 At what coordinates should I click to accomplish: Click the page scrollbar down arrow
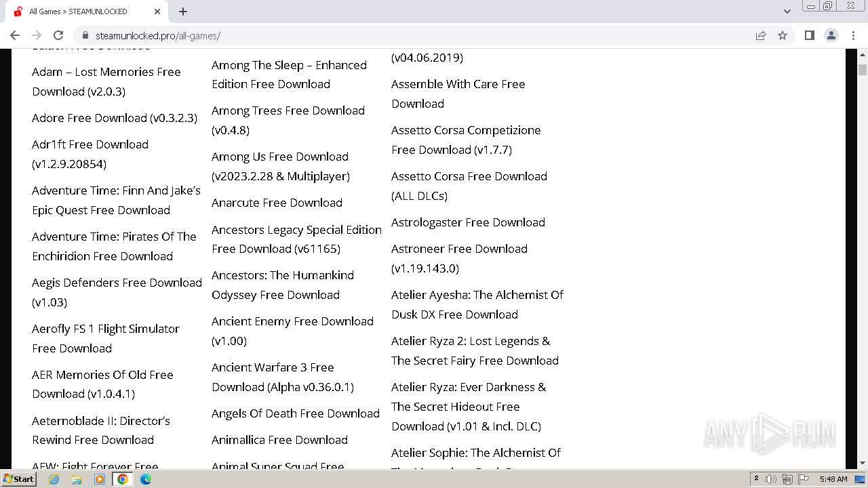point(863,463)
